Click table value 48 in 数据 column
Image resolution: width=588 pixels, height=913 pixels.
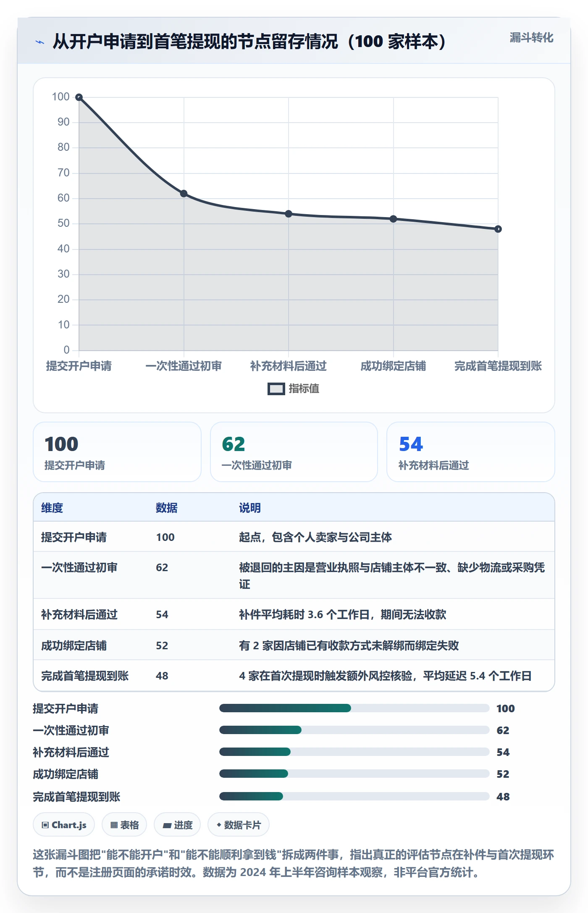(x=162, y=676)
